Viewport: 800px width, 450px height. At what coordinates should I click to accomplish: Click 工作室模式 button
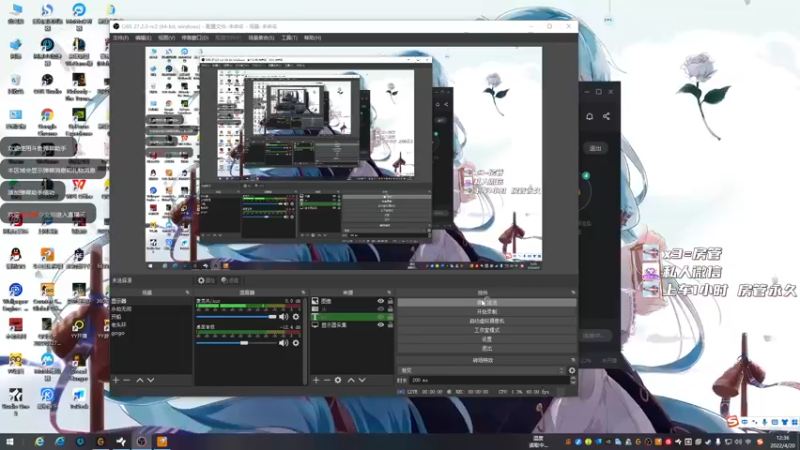pyautogui.click(x=487, y=330)
